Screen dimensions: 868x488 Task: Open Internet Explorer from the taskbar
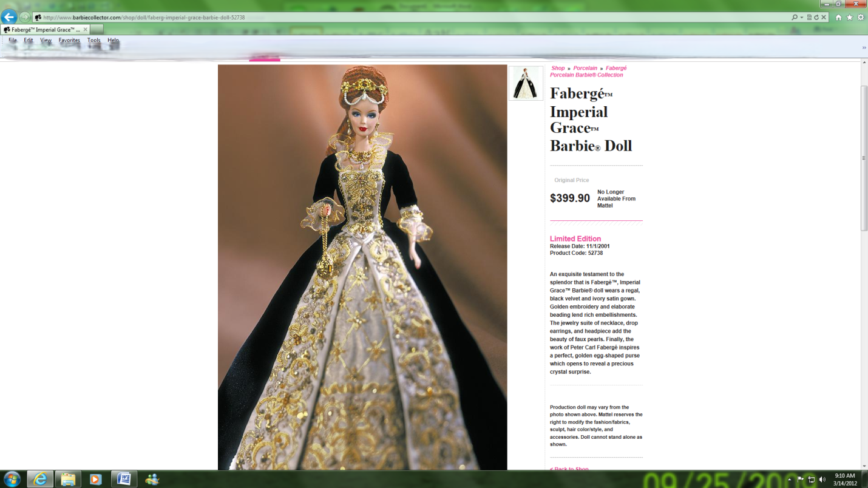click(40, 479)
